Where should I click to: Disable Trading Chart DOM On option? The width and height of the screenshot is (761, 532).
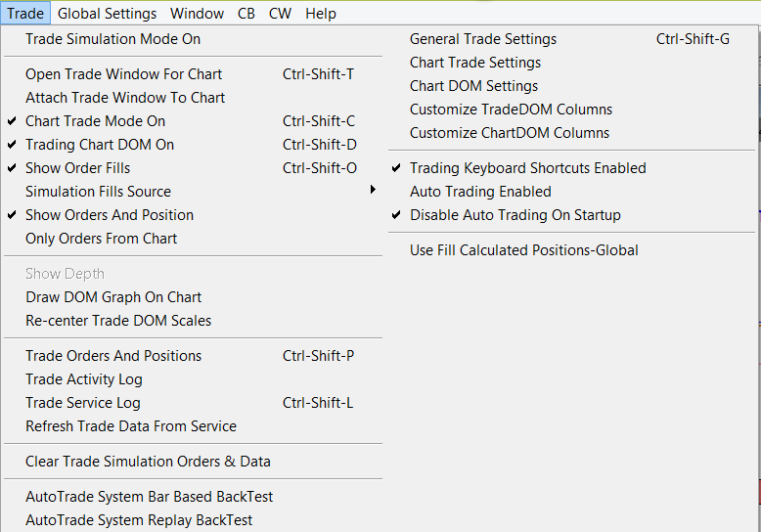[99, 145]
